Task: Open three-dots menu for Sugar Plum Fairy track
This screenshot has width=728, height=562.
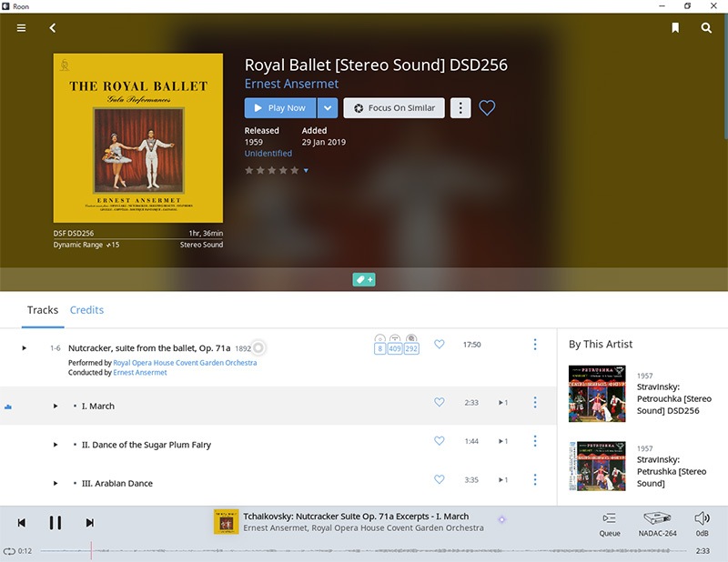Action: [x=535, y=441]
